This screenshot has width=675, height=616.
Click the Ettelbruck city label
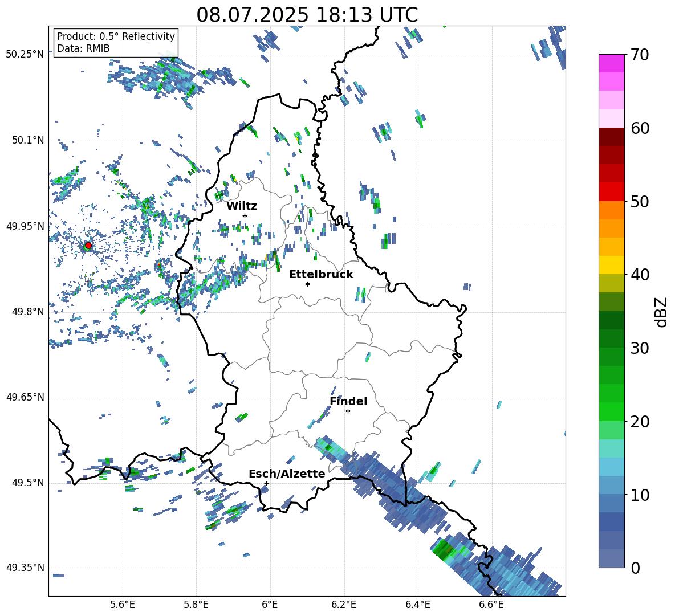coord(321,275)
